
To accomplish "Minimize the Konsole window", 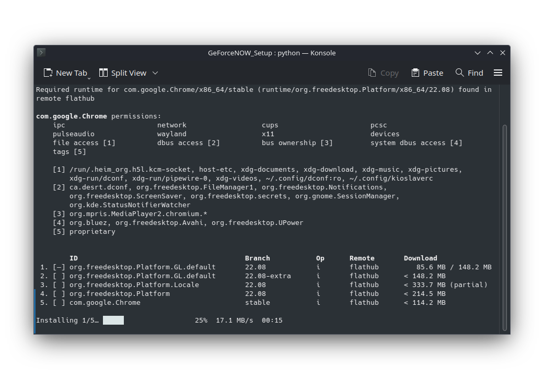I will pyautogui.click(x=478, y=53).
